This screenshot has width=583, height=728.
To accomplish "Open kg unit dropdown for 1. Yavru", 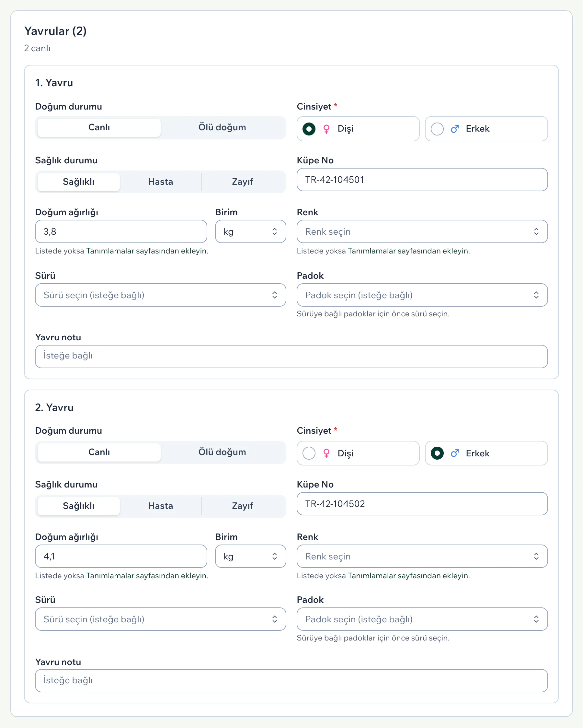I will coord(251,232).
